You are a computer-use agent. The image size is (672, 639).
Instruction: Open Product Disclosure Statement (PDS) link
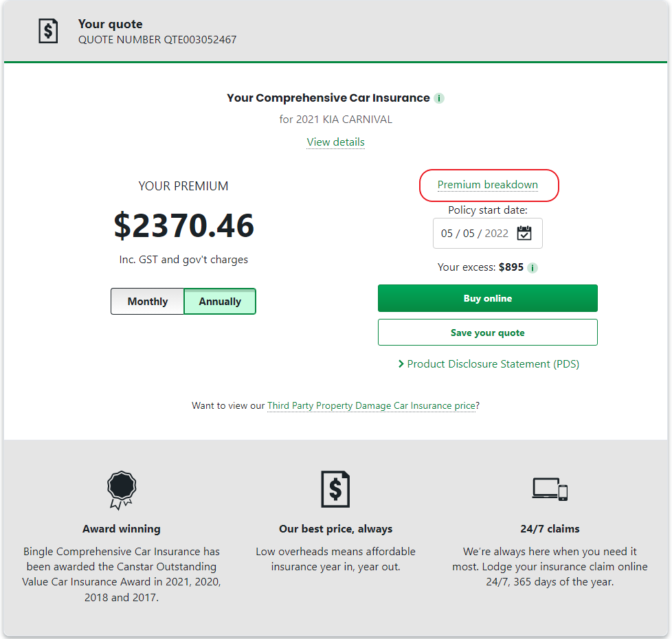493,364
